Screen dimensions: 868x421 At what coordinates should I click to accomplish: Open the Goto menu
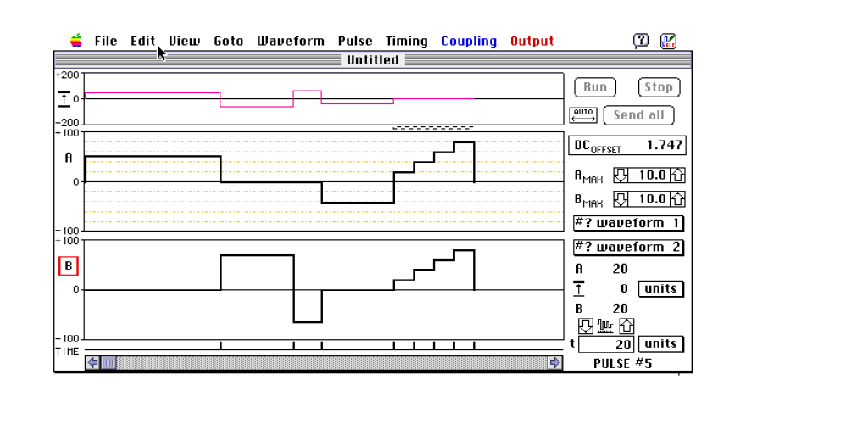tap(229, 41)
